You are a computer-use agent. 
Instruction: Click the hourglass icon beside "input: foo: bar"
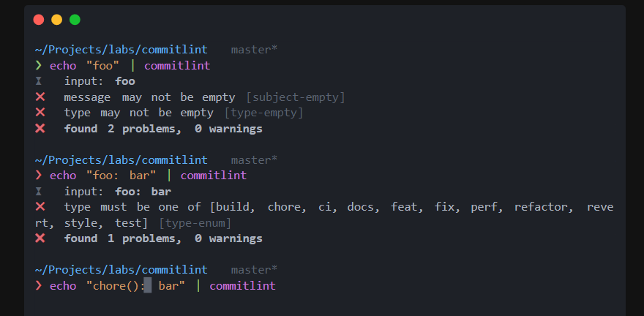[x=40, y=192]
